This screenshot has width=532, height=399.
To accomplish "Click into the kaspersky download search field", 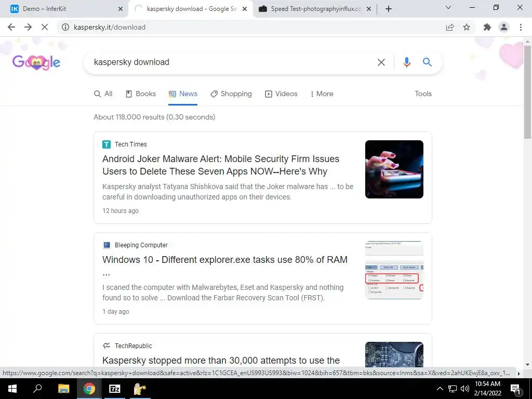I will pos(231,62).
